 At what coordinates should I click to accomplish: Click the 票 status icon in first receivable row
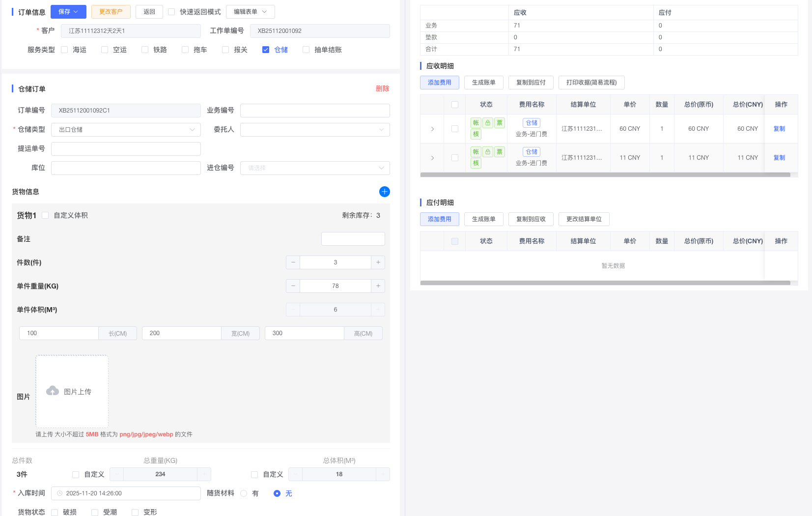click(x=499, y=123)
